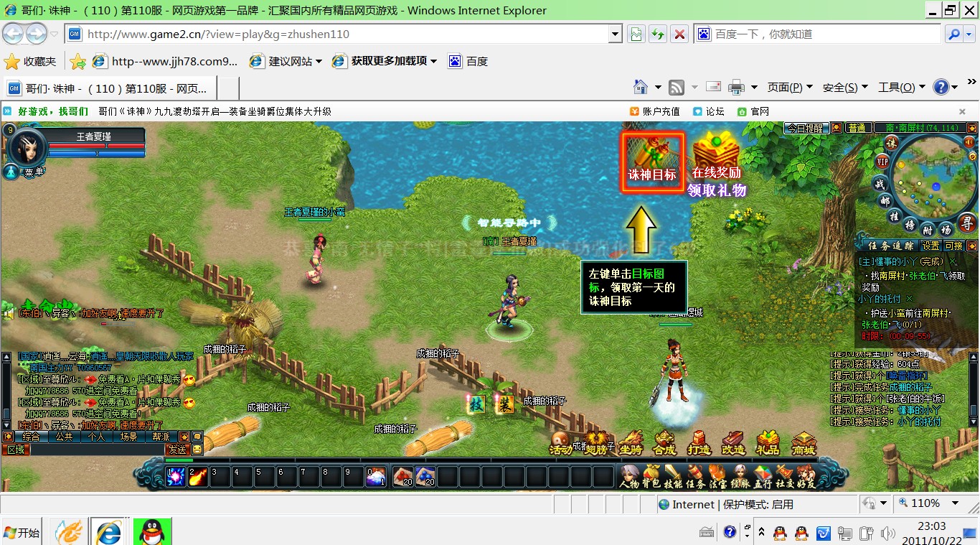
Task: Use fire skill in hotbar slot 2
Action: pos(198,477)
